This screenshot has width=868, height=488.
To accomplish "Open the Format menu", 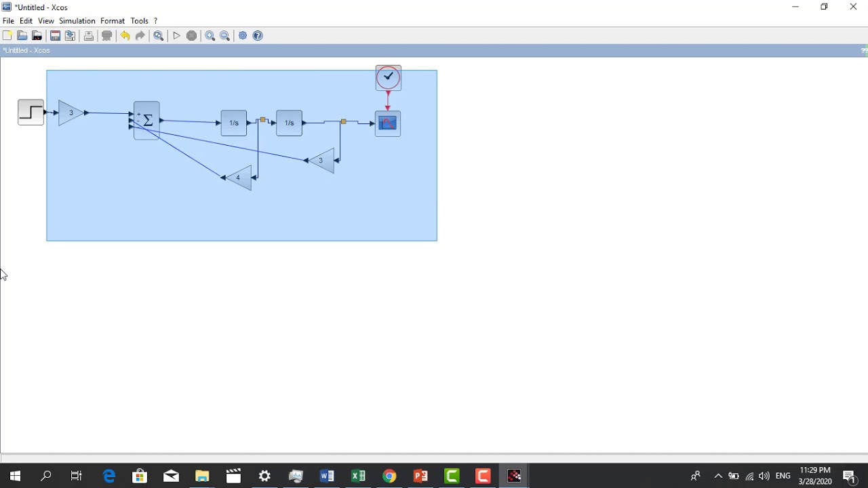I will click(113, 21).
